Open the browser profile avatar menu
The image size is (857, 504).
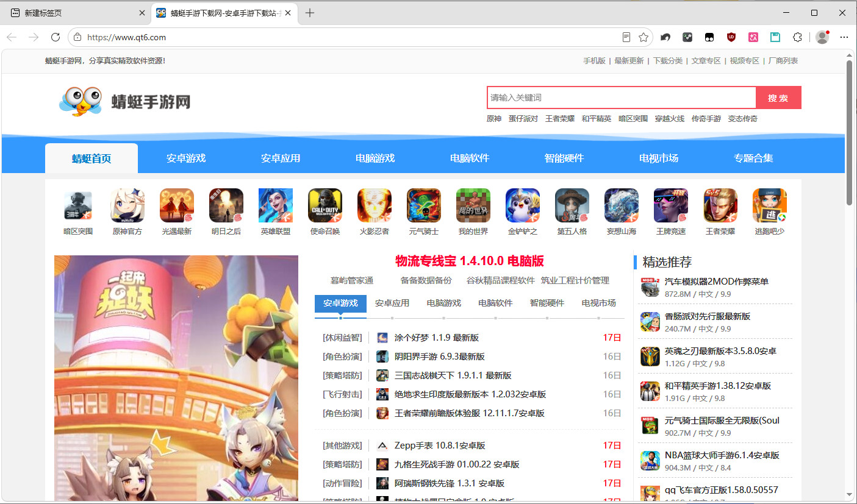coord(822,37)
